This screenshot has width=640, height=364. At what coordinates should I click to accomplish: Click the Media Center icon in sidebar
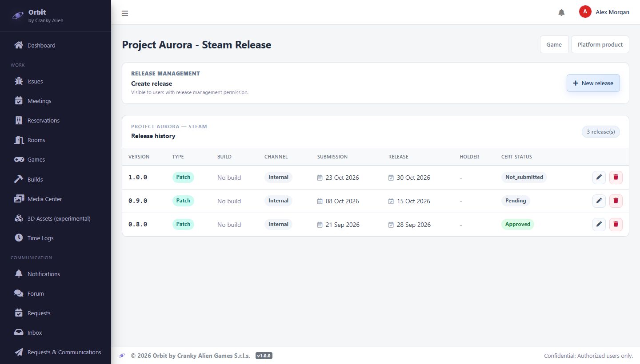pyautogui.click(x=19, y=199)
